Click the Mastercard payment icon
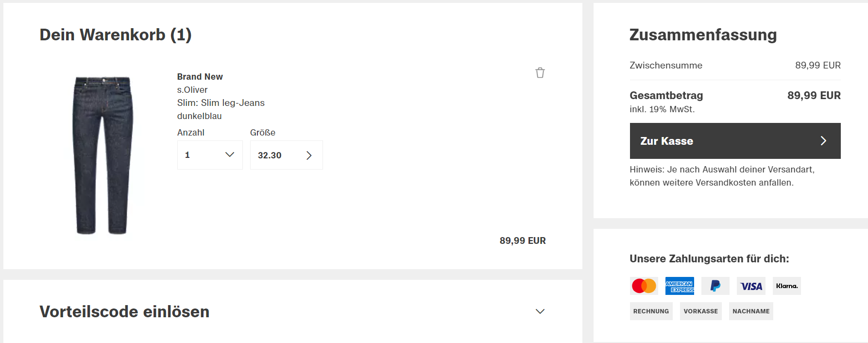The image size is (868, 343). (644, 286)
